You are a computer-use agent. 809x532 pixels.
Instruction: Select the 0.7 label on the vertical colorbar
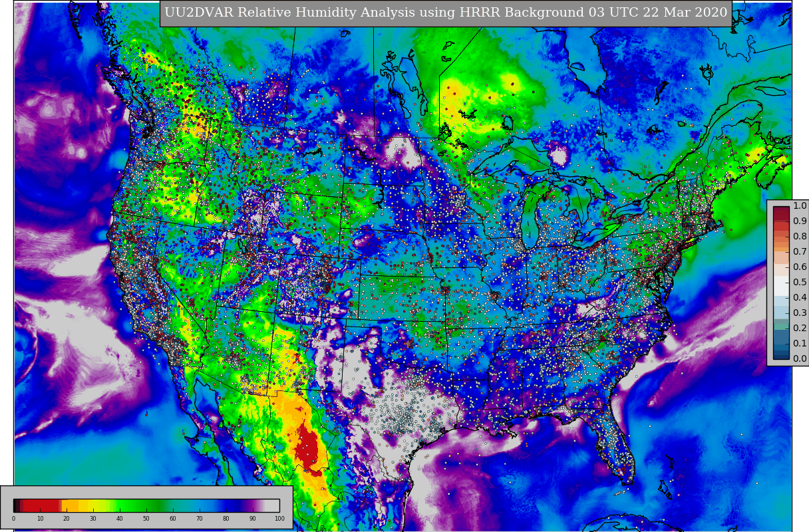(800, 251)
